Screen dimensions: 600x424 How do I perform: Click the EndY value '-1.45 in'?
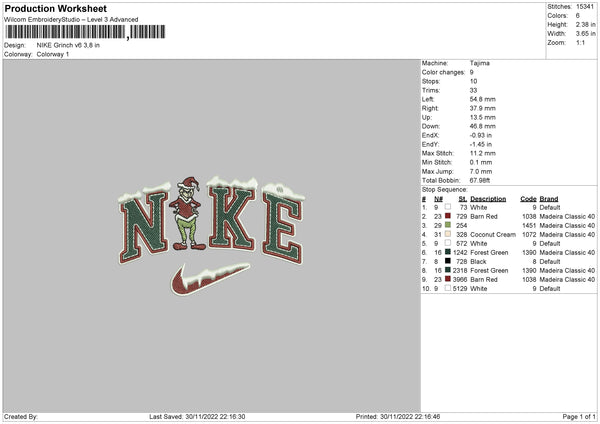481,144
